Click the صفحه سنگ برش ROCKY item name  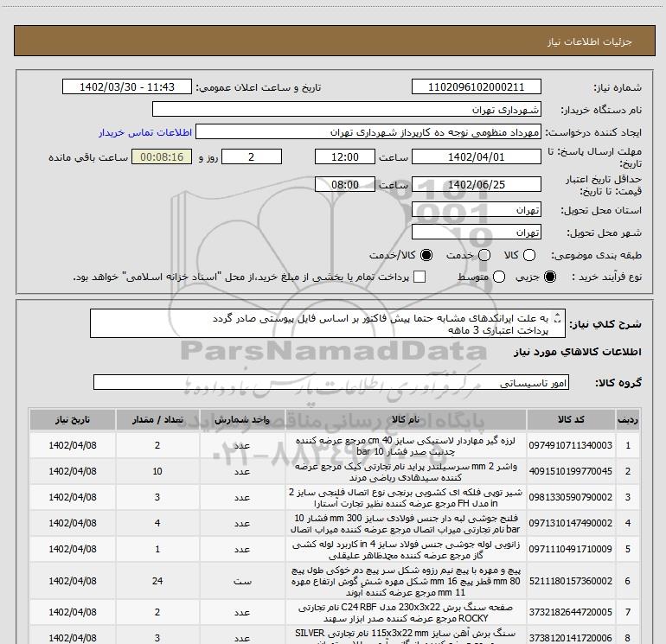406,613
